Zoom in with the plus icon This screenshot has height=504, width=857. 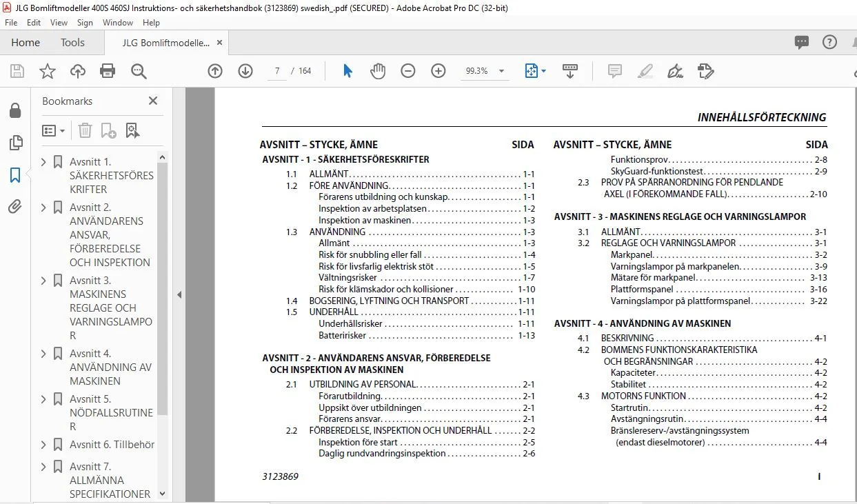(438, 71)
